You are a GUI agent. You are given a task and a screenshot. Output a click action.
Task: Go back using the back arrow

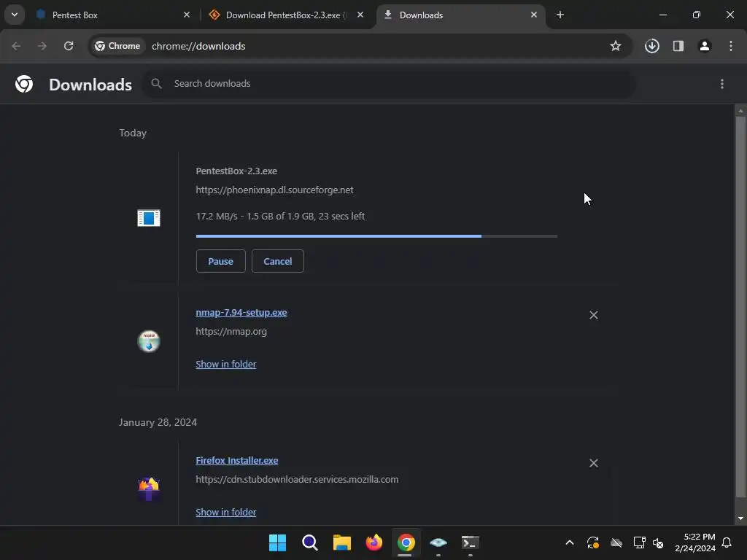(x=16, y=46)
